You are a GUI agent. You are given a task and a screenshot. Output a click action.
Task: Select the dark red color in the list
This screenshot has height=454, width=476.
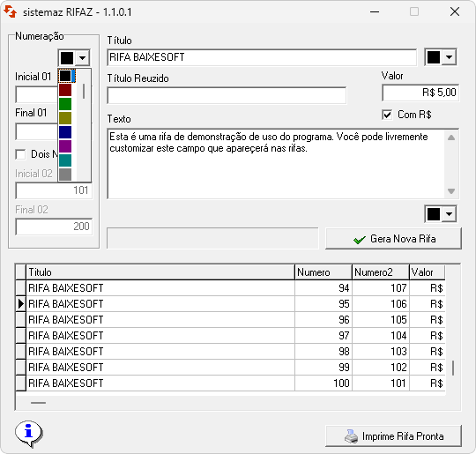point(65,90)
